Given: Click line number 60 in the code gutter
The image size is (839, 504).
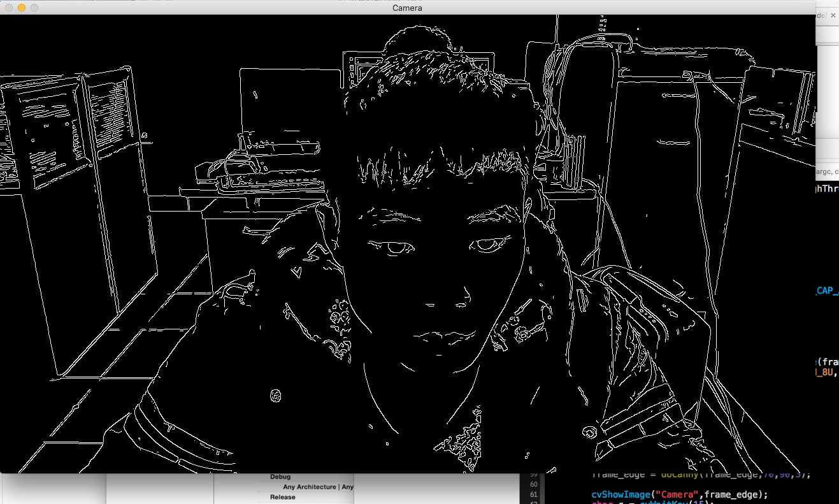Looking at the screenshot, I should click(533, 484).
